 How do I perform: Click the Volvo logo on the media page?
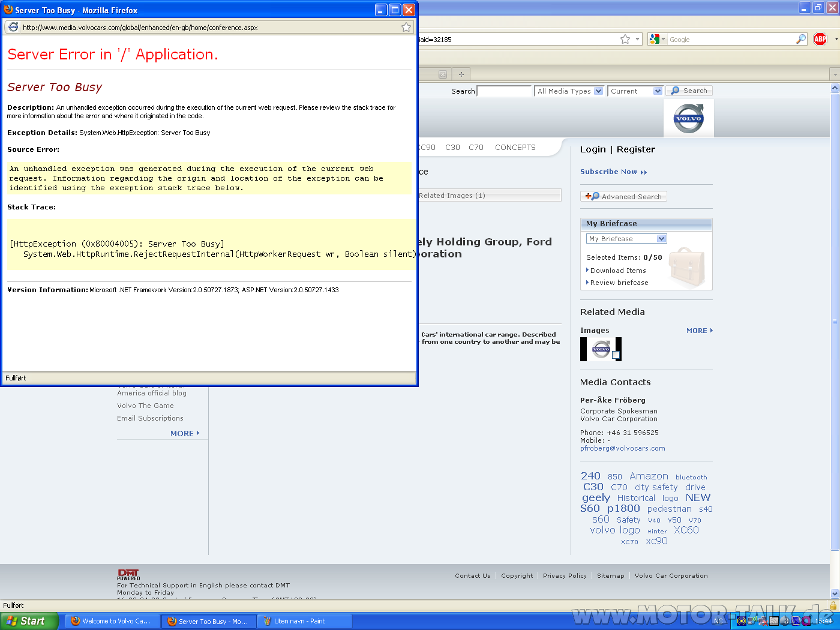(689, 118)
